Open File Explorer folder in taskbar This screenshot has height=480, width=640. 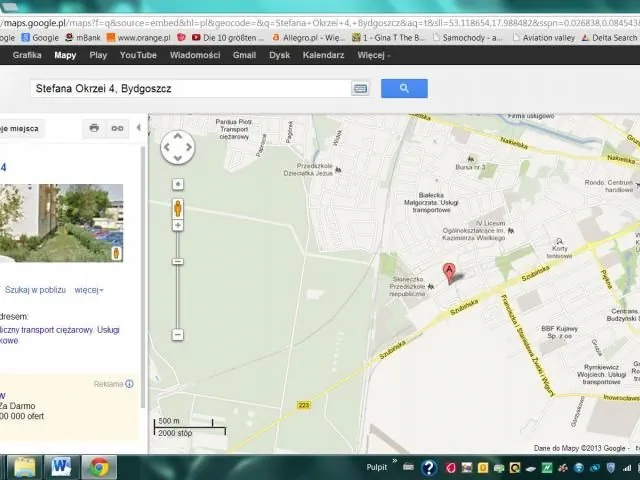coord(24,467)
